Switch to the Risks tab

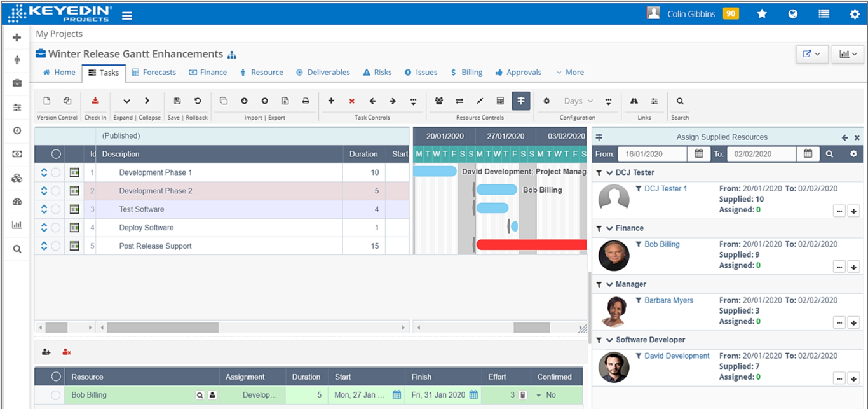(377, 73)
